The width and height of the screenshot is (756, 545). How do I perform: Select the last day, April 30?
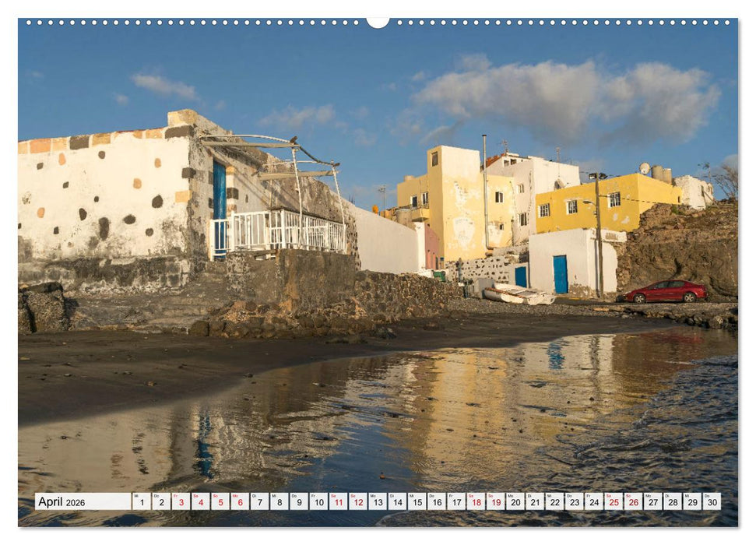point(712,501)
